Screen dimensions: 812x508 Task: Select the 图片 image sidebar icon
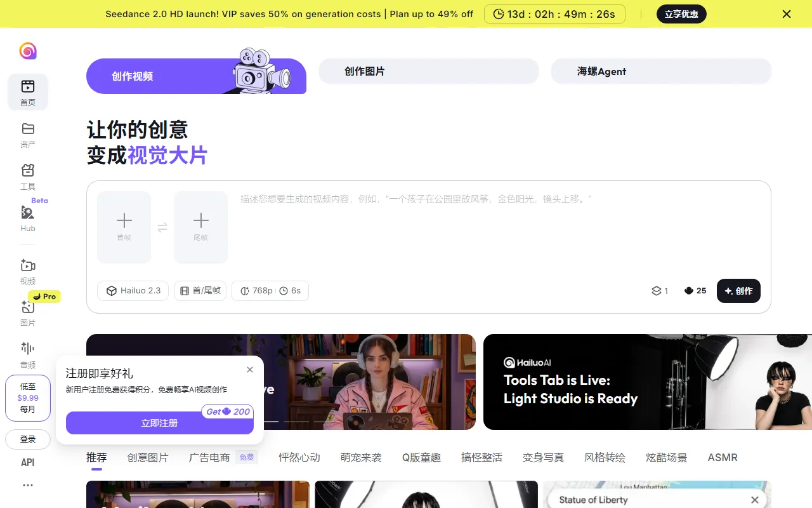pyautogui.click(x=28, y=308)
